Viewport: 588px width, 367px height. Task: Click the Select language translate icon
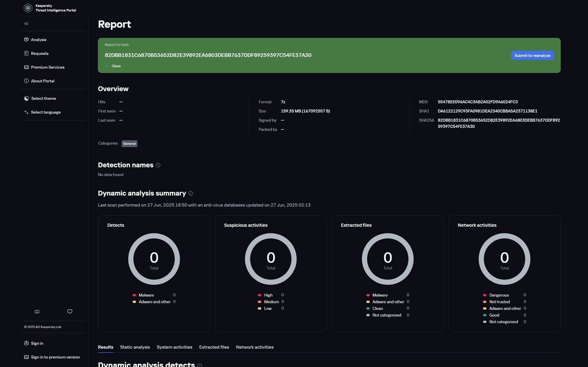(26, 112)
